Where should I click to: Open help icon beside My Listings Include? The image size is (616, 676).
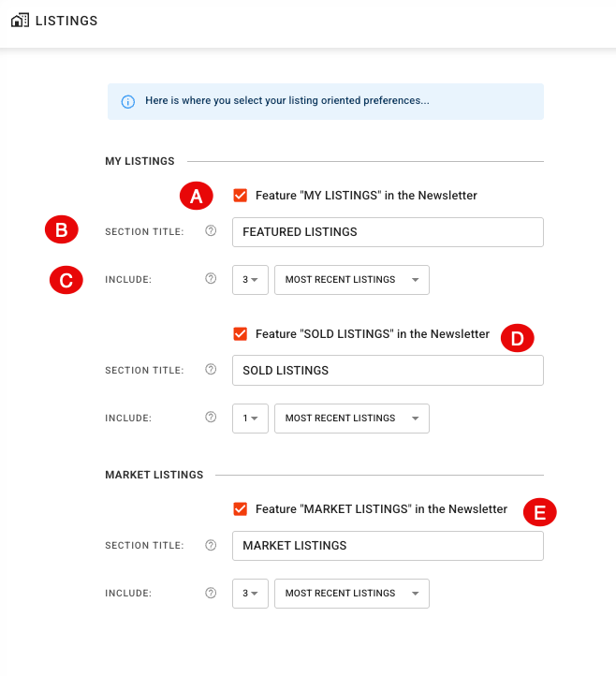pyautogui.click(x=211, y=278)
